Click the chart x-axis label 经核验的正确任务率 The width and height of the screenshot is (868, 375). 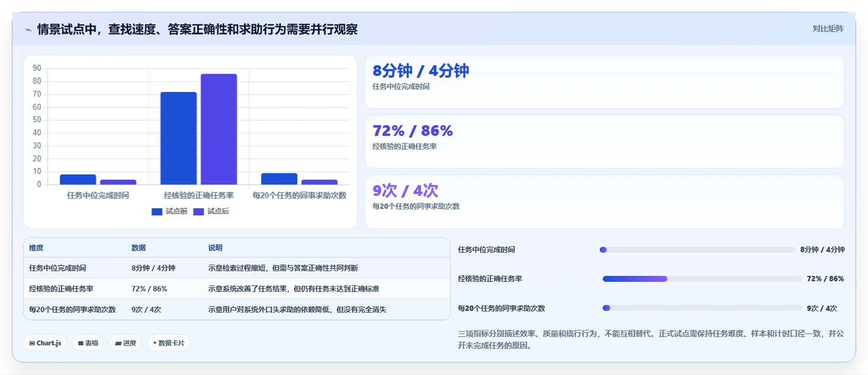(x=199, y=195)
